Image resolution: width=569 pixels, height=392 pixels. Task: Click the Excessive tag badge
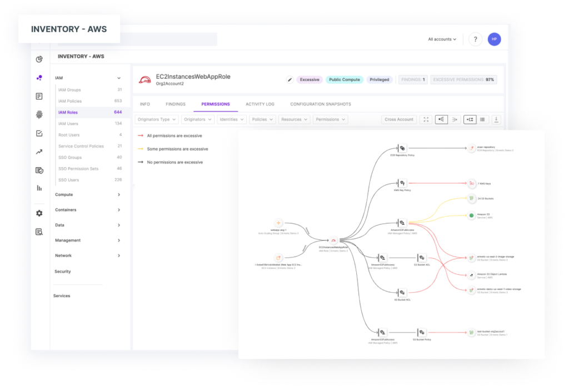tap(310, 80)
